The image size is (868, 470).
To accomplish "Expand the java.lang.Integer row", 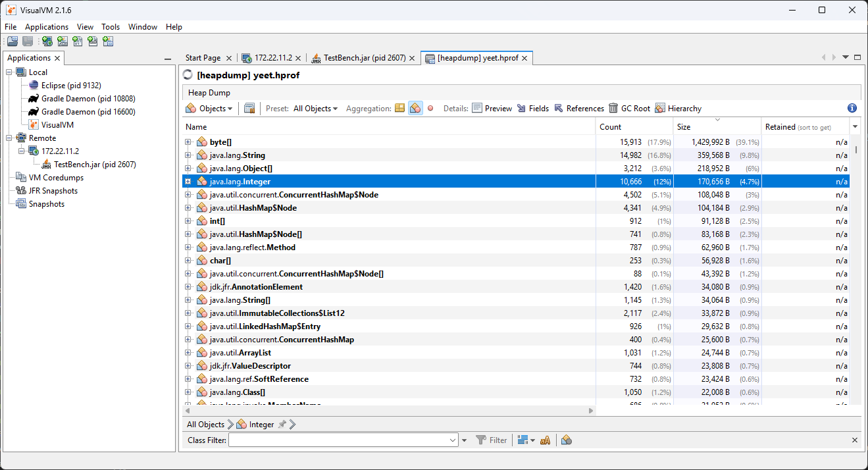I will [x=188, y=182].
